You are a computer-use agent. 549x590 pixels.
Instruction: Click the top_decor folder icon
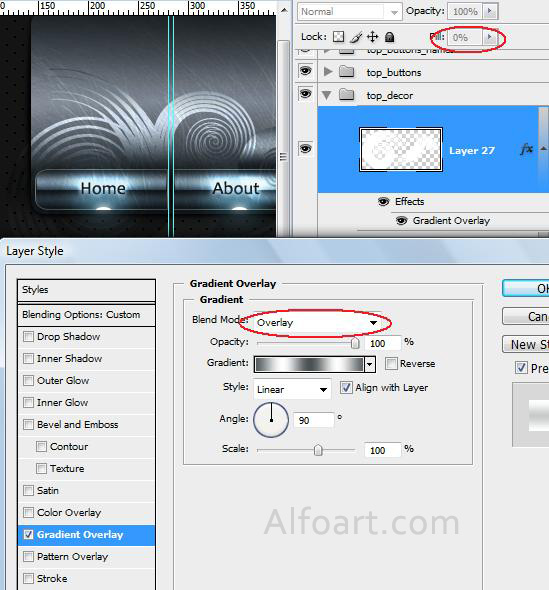pyautogui.click(x=346, y=95)
